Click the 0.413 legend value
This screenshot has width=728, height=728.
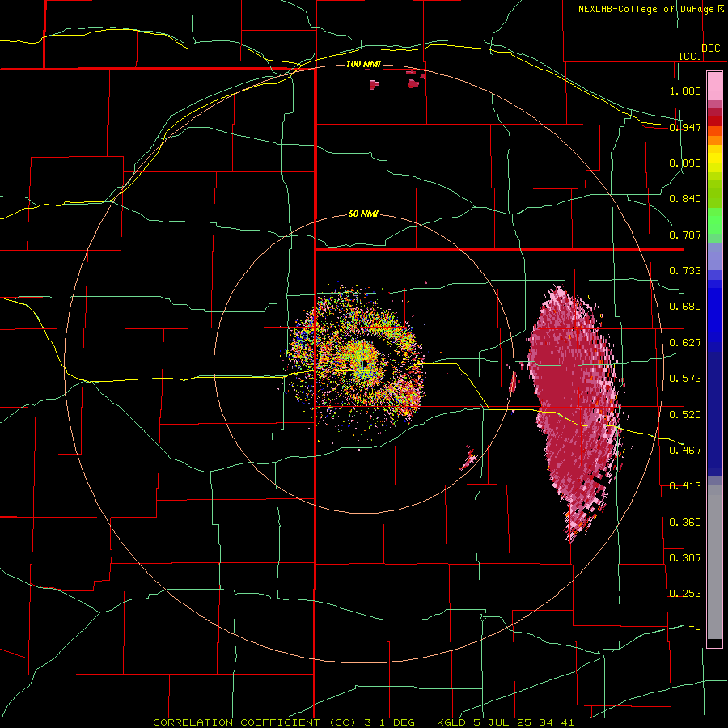point(685,486)
